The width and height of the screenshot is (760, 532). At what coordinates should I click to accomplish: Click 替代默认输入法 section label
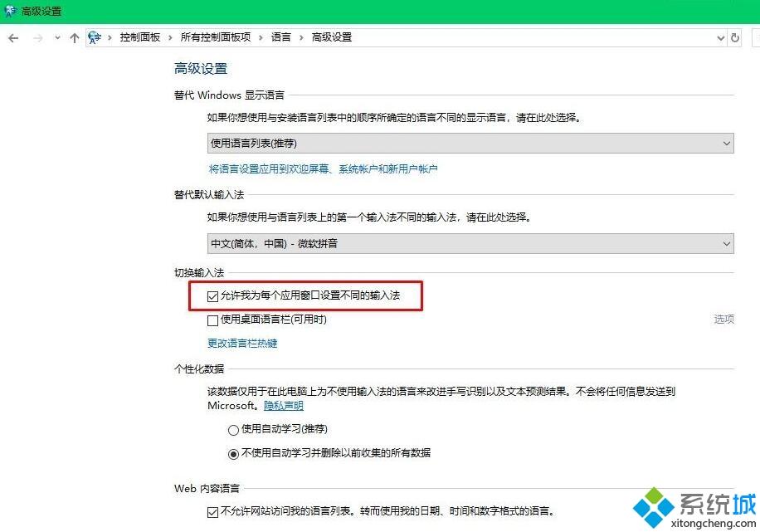209,195
